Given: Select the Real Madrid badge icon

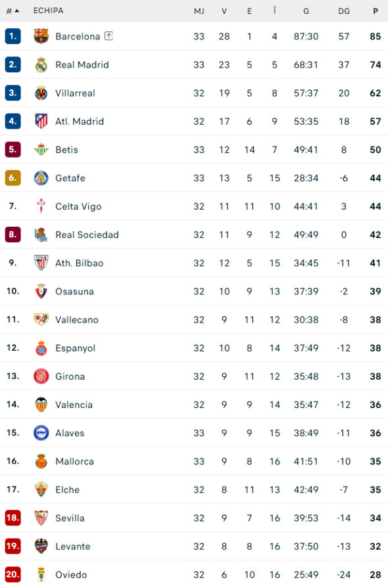Looking at the screenshot, I should coord(41,64).
